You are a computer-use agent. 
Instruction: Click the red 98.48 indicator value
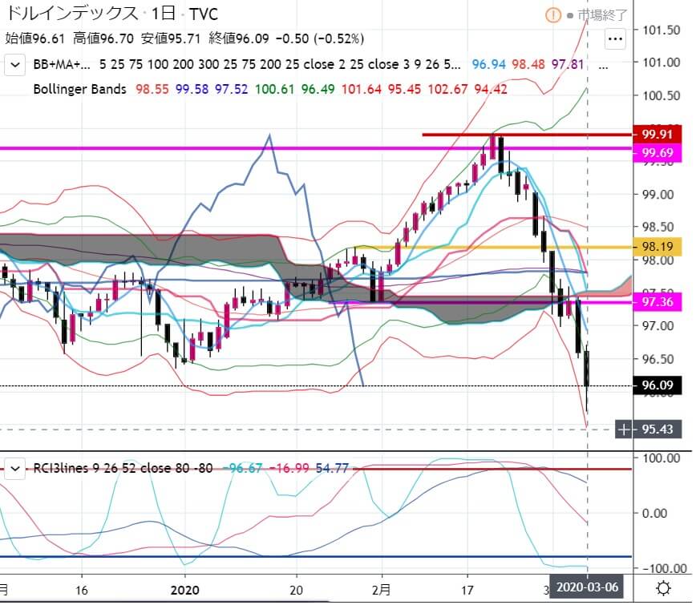pos(528,65)
